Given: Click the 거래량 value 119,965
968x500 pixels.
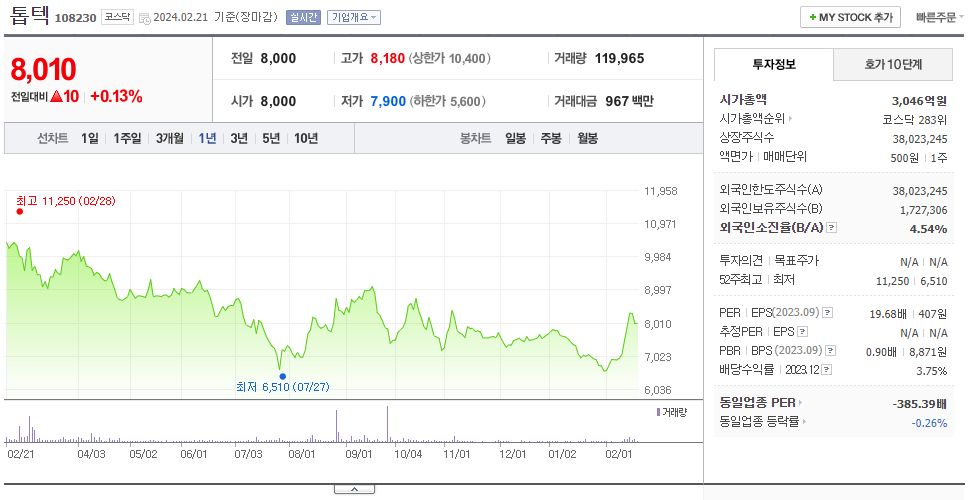Looking at the screenshot, I should point(619,59).
